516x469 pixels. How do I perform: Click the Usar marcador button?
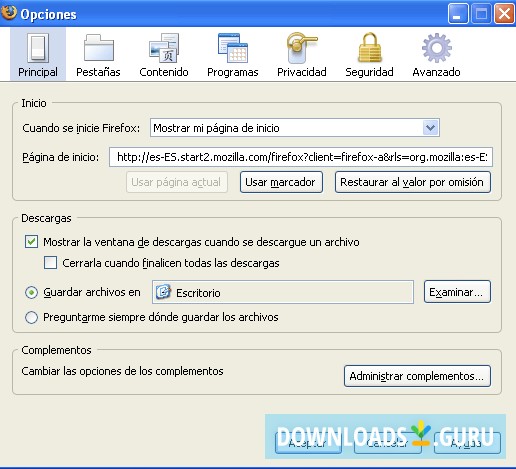(x=281, y=182)
